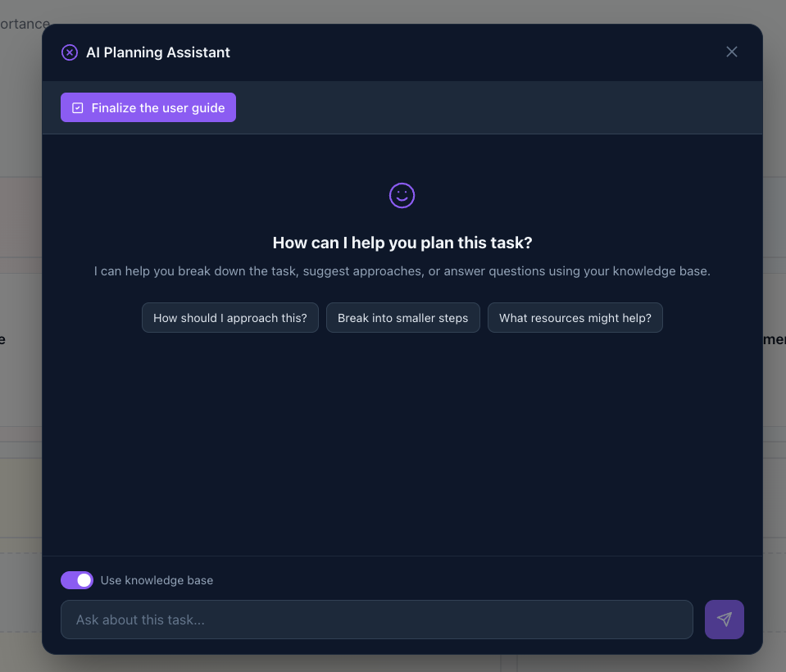Close the AI Planning Assistant dialog
The image size is (786, 672).
pyautogui.click(x=732, y=52)
